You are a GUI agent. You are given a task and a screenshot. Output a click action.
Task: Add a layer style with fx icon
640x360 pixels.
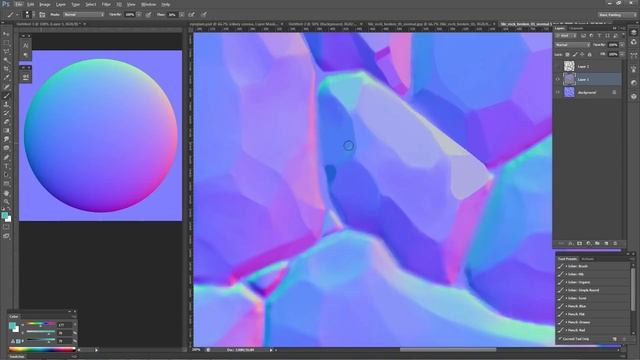point(570,244)
